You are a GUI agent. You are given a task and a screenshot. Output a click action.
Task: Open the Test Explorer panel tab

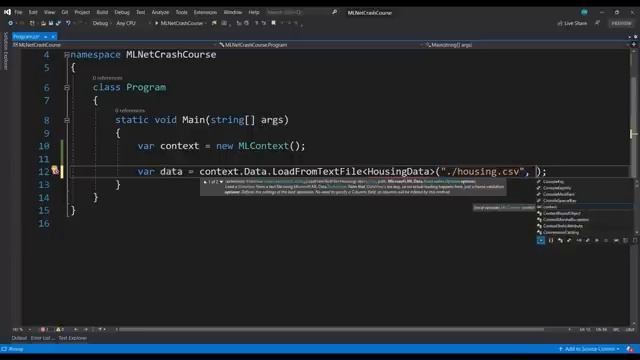[73, 338]
